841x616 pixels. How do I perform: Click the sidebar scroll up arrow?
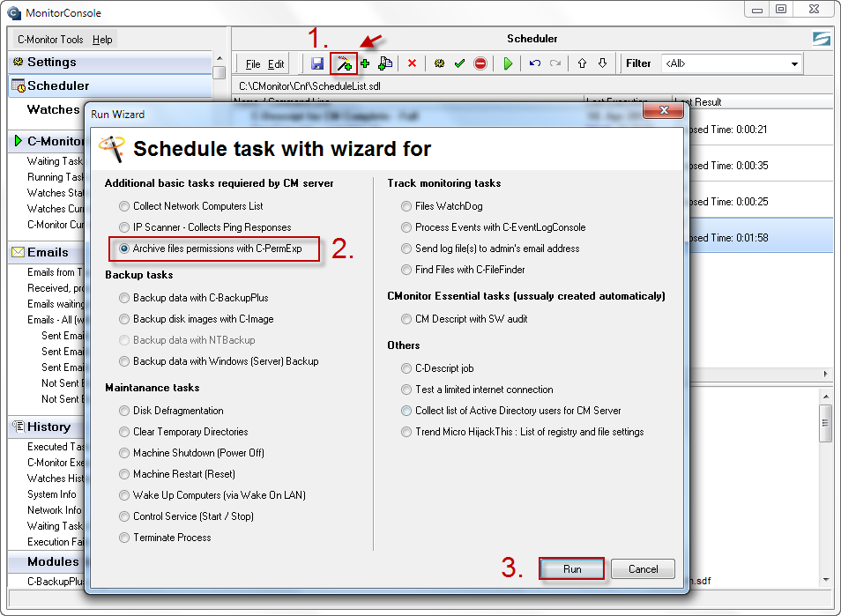pyautogui.click(x=219, y=58)
